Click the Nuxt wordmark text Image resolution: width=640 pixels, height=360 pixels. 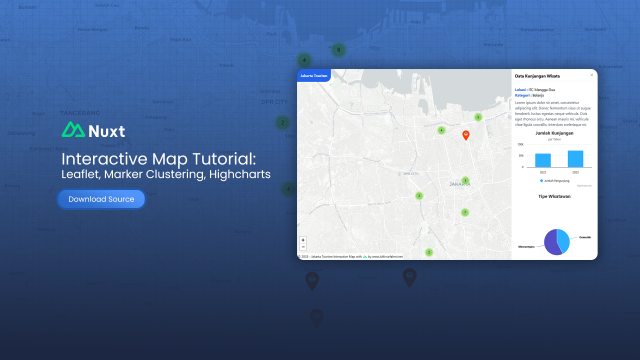point(107,131)
